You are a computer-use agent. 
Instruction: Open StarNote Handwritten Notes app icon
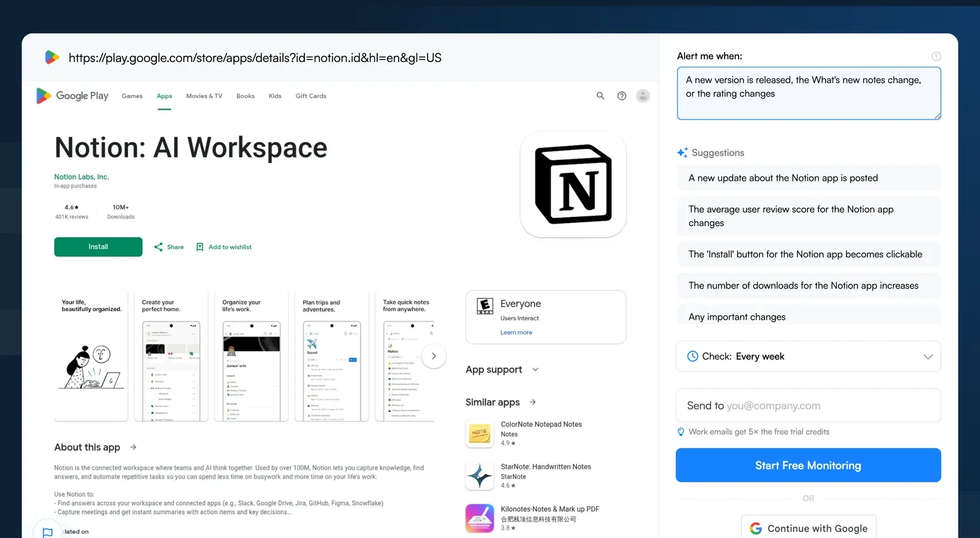point(480,475)
